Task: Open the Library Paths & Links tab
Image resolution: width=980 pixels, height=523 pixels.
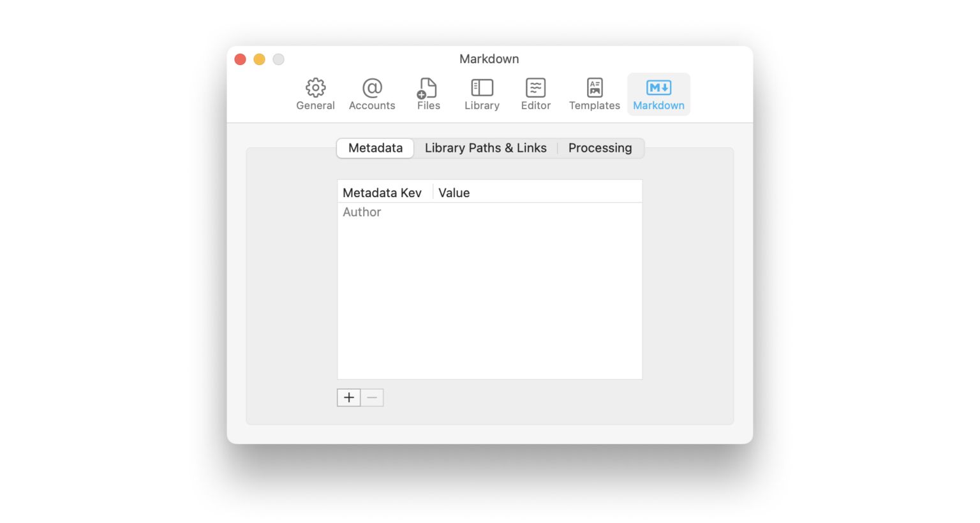Action: pyautogui.click(x=486, y=148)
